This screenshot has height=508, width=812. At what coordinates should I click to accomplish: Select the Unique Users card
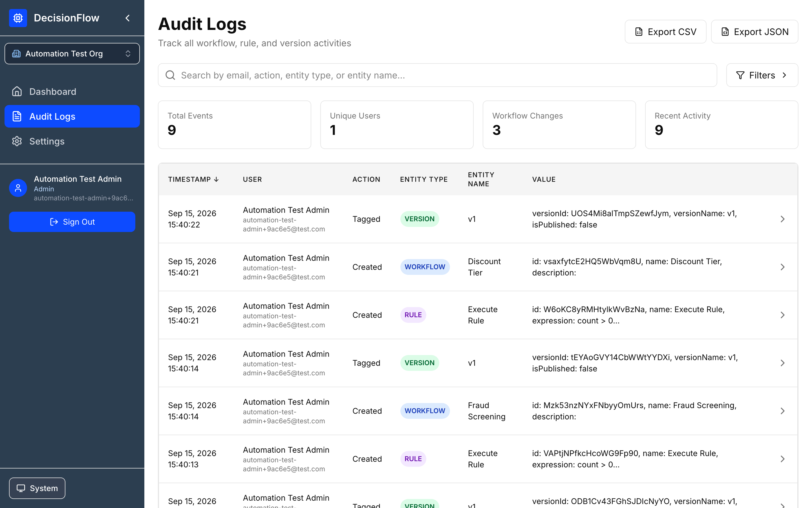click(x=397, y=125)
